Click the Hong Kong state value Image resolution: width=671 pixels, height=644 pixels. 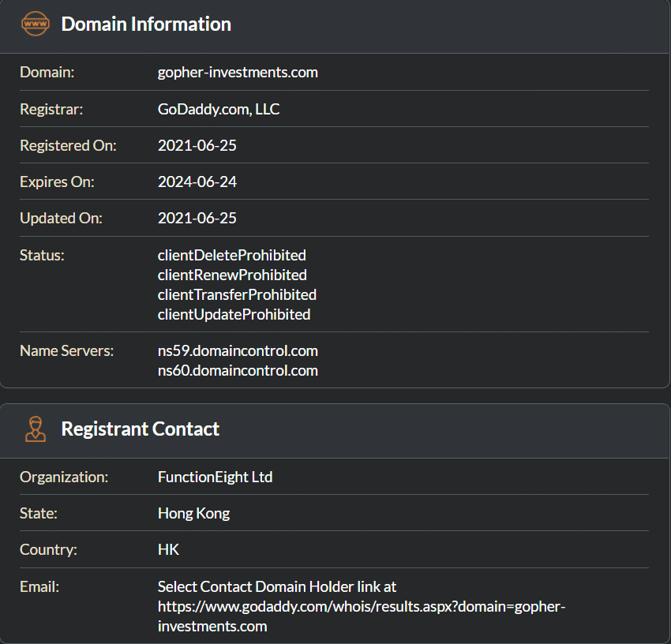pos(193,513)
